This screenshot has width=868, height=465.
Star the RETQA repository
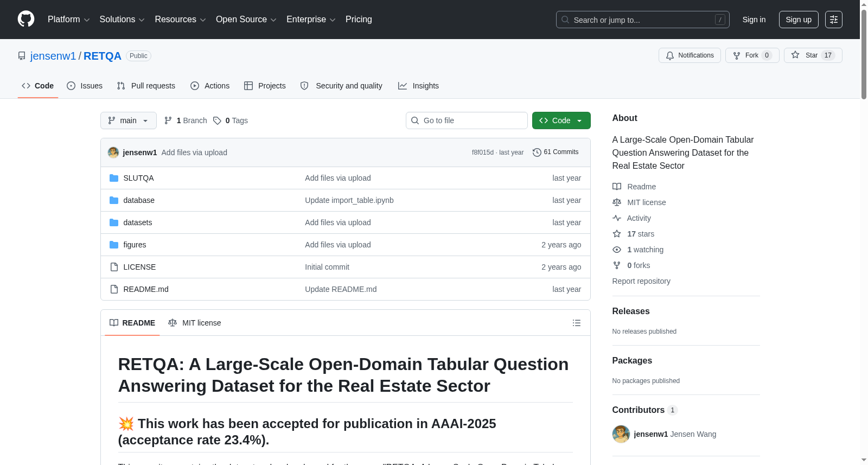pos(813,55)
